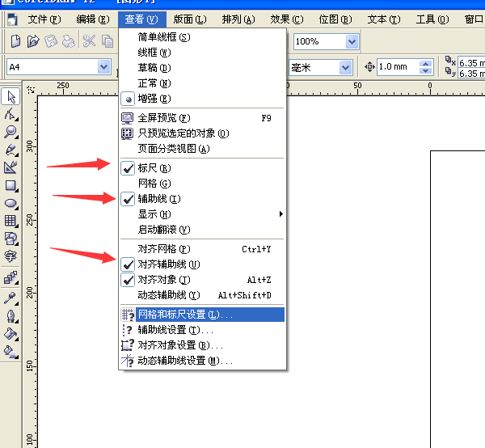Select the Ellipse tool

[x=11, y=203]
